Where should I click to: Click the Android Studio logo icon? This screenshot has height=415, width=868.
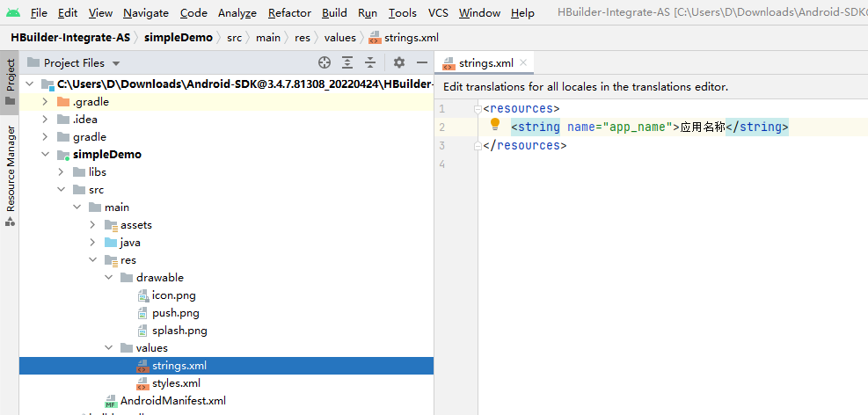[13, 12]
